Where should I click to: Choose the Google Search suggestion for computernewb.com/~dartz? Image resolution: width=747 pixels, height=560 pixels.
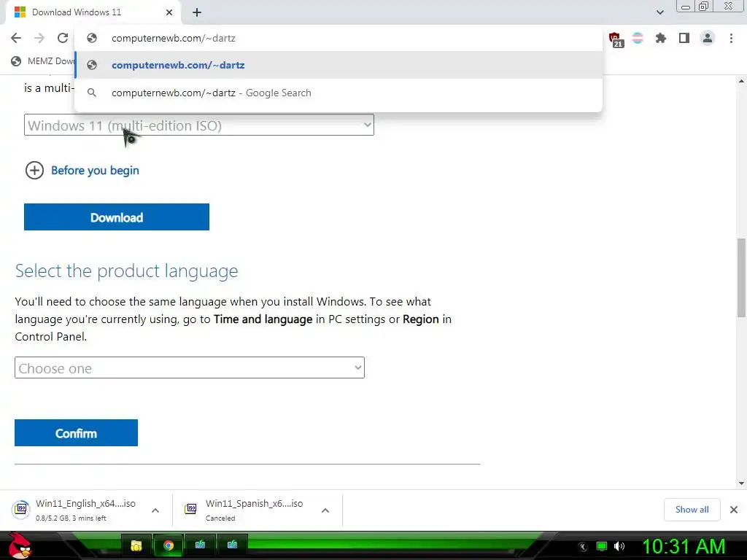click(x=338, y=93)
